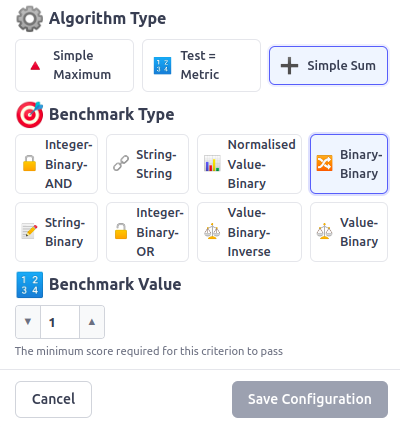
Task: Choose the Value-Binary-Inverse benchmark type
Action: click(x=249, y=232)
